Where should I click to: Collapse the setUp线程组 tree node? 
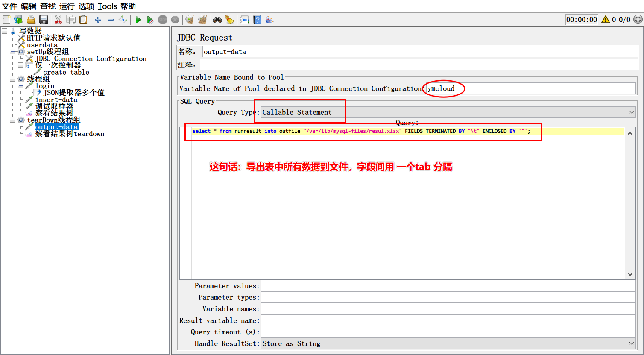(x=13, y=52)
